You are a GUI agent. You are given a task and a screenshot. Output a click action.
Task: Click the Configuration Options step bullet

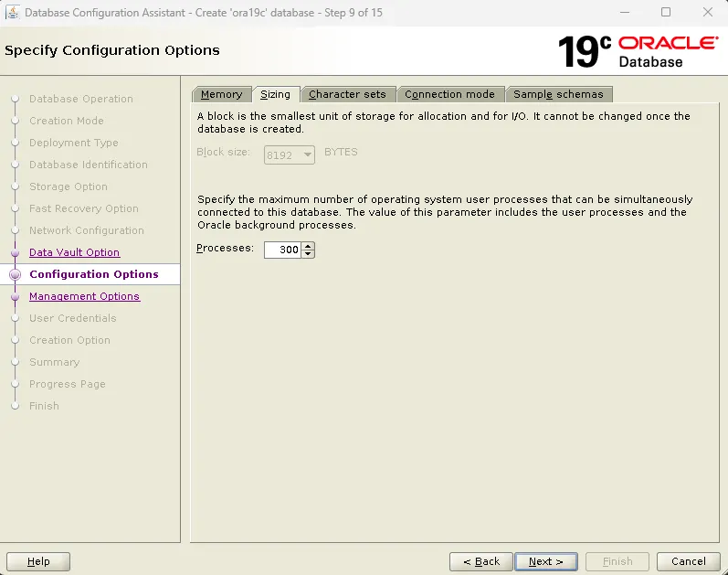coord(15,274)
